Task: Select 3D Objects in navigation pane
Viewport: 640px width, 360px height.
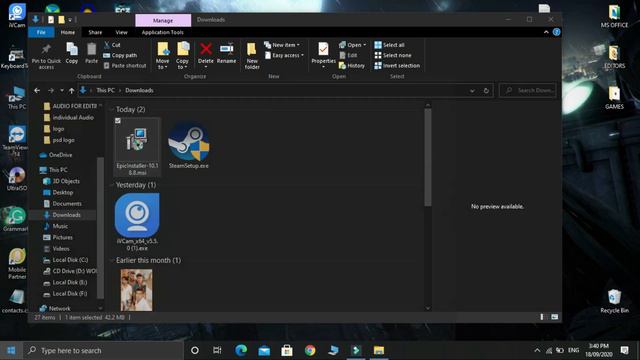Action: (61, 181)
